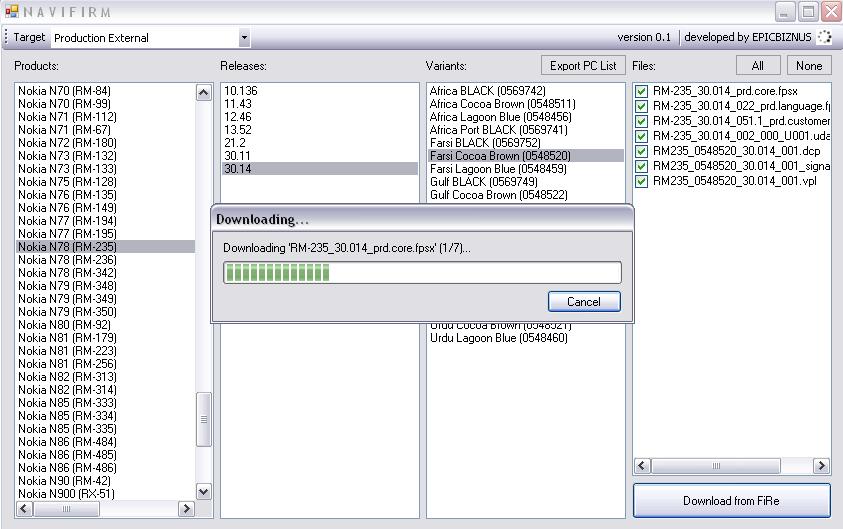Uncheck RM235_0548520_30.014_001.vpl file checkbox

(641, 181)
